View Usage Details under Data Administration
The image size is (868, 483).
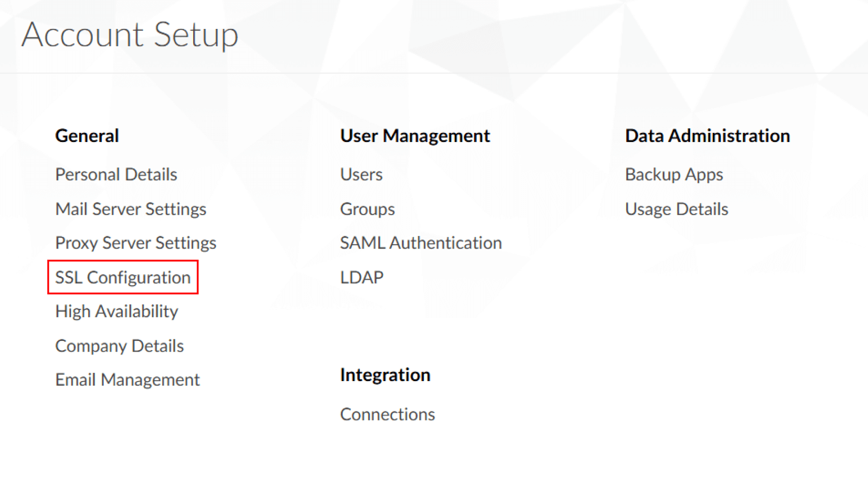(x=676, y=209)
